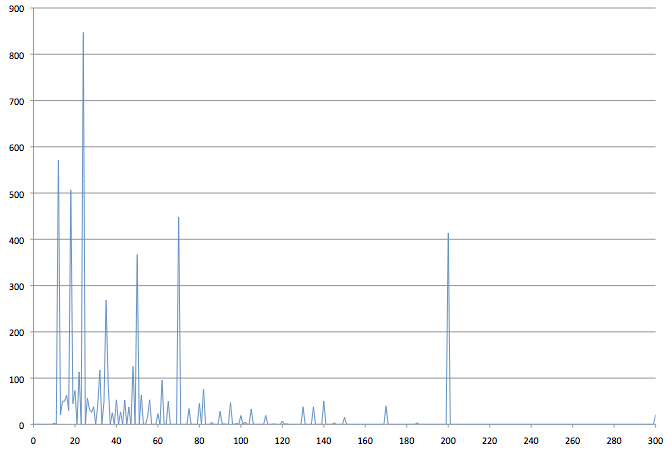Screen dimensions: 672x456
Task: Select the x-axis label 120
Action: (282, 441)
